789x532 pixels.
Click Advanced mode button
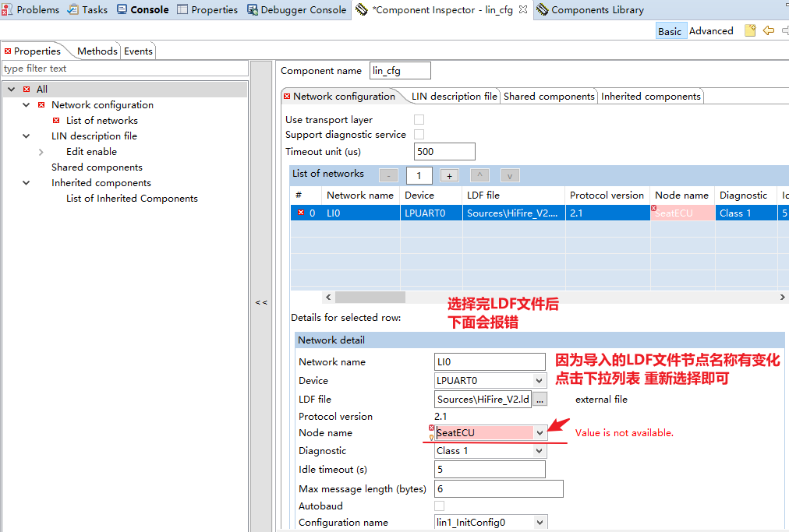click(710, 30)
